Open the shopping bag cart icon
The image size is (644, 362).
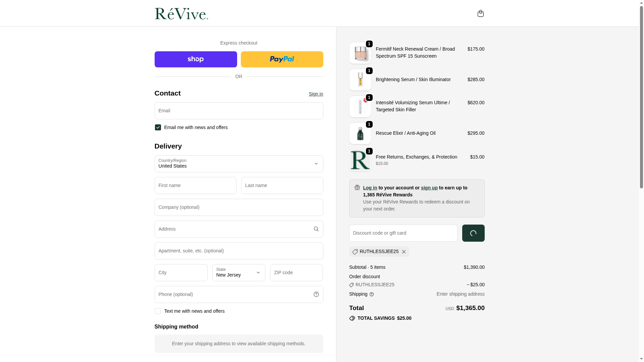[x=480, y=13]
